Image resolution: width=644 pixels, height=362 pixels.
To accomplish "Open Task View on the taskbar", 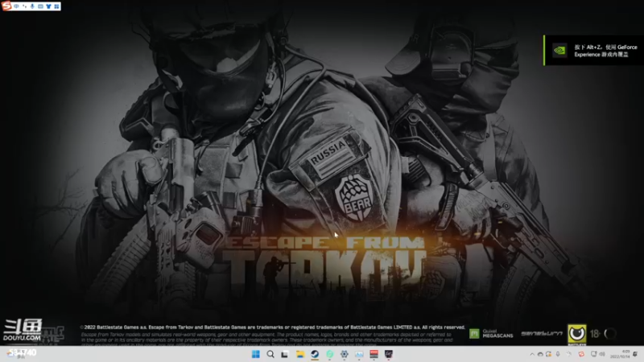I will (285, 354).
